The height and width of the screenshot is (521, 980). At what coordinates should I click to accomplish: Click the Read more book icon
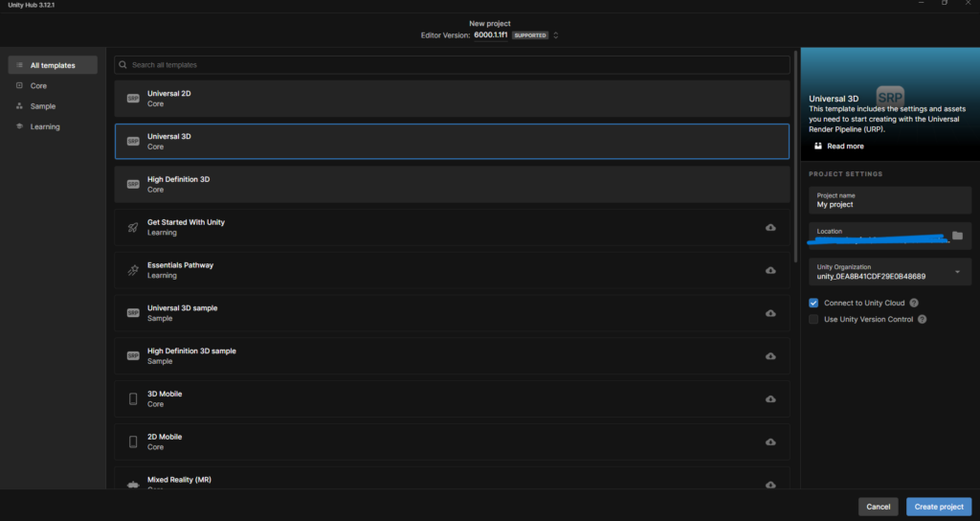click(818, 146)
